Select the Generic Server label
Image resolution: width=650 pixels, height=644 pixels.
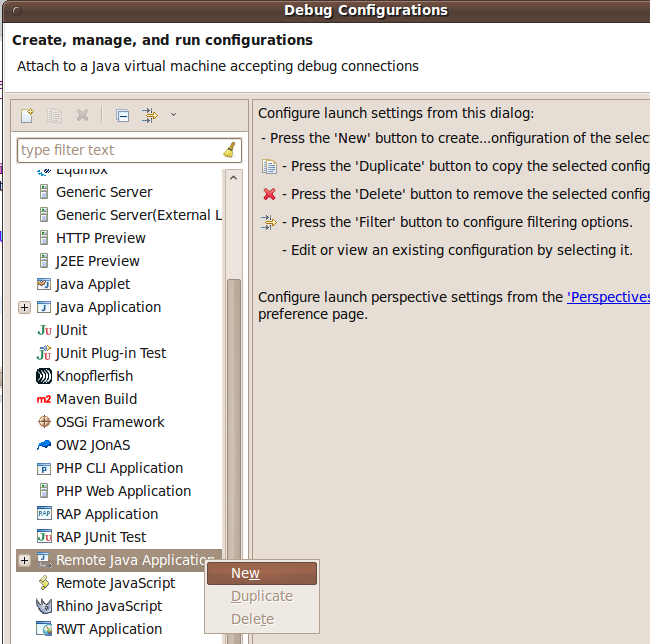(104, 192)
